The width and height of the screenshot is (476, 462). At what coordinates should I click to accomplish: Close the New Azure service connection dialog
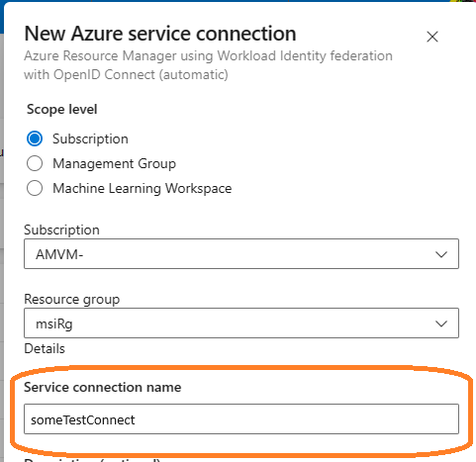tap(432, 37)
